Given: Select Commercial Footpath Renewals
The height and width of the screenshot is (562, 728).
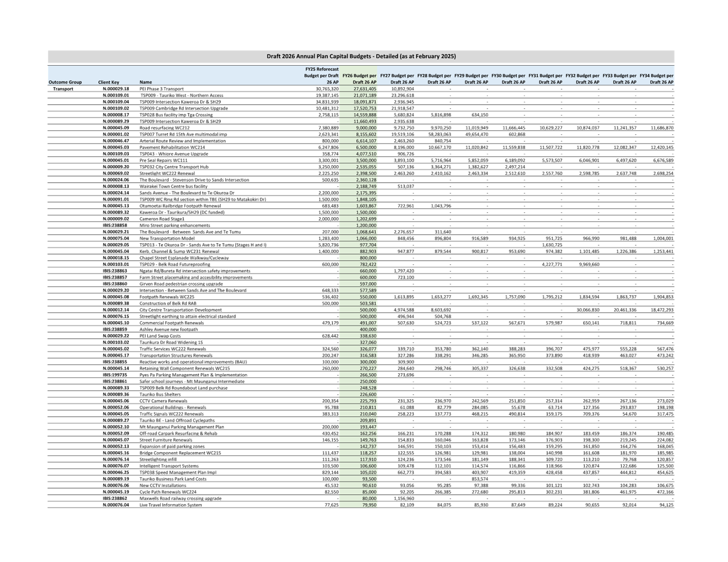Looking at the screenshot, I should pyautogui.click(x=171, y=323).
